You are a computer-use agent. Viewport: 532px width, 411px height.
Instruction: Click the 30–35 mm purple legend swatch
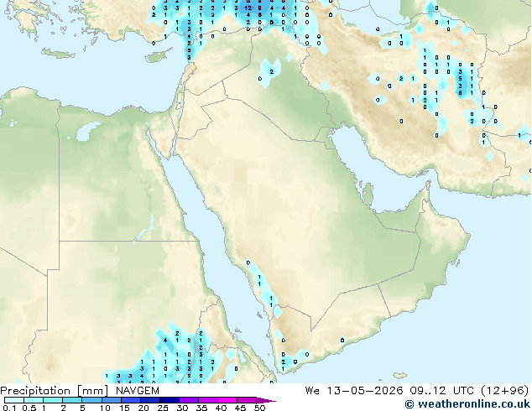click(x=188, y=400)
